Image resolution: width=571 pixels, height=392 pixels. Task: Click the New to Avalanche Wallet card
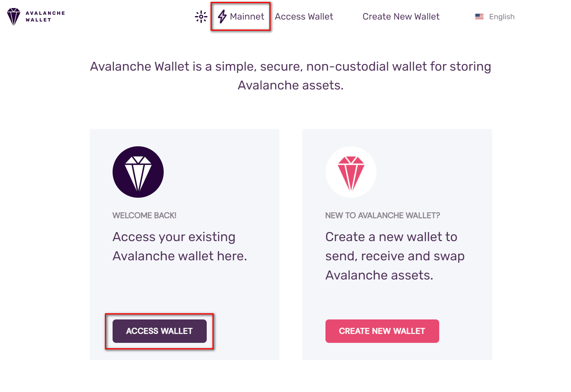pos(397,245)
